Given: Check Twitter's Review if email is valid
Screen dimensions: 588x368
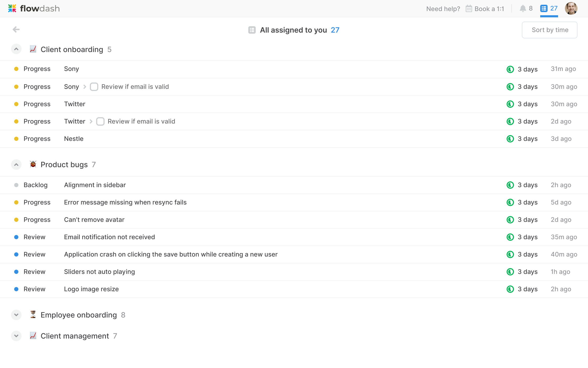Looking at the screenshot, I should click(100, 121).
